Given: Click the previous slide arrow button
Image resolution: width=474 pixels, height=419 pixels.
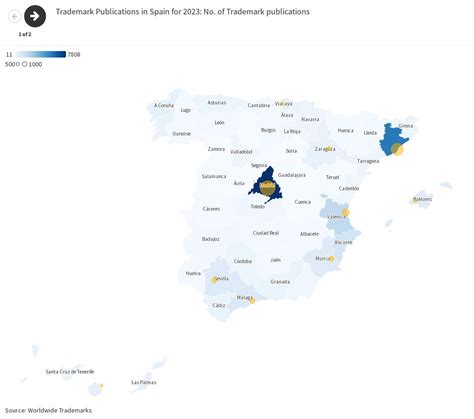Looking at the screenshot, I should click(15, 16).
